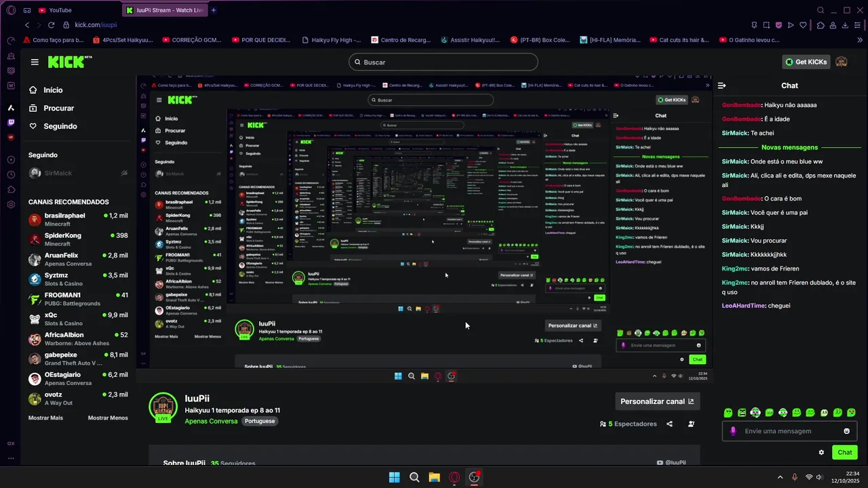Share the stream via share icon

click(x=669, y=424)
